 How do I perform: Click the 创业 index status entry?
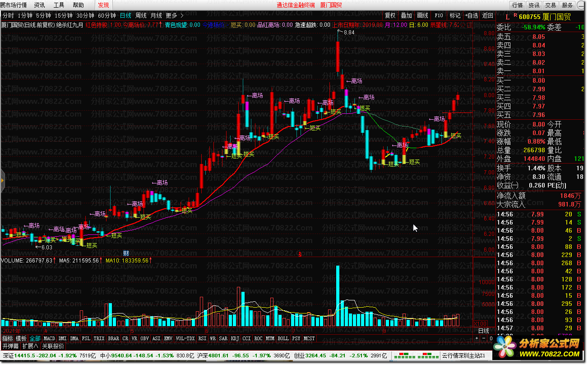341,356
